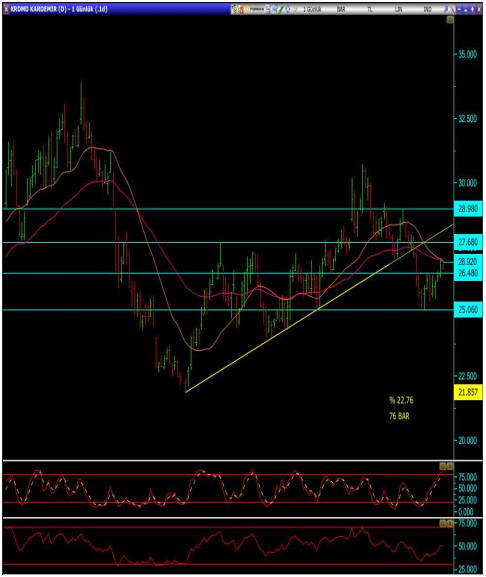Click the '% 22.76' text annotation on the chart
486x577 pixels.
(401, 400)
